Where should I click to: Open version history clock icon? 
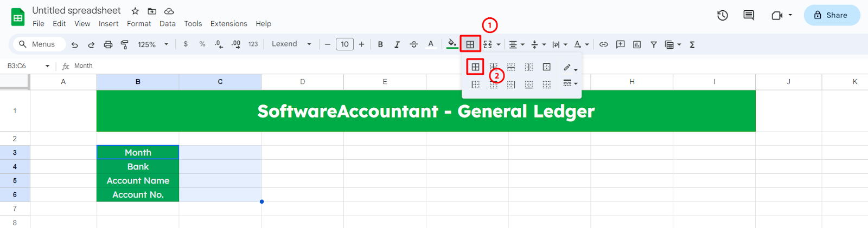click(722, 15)
